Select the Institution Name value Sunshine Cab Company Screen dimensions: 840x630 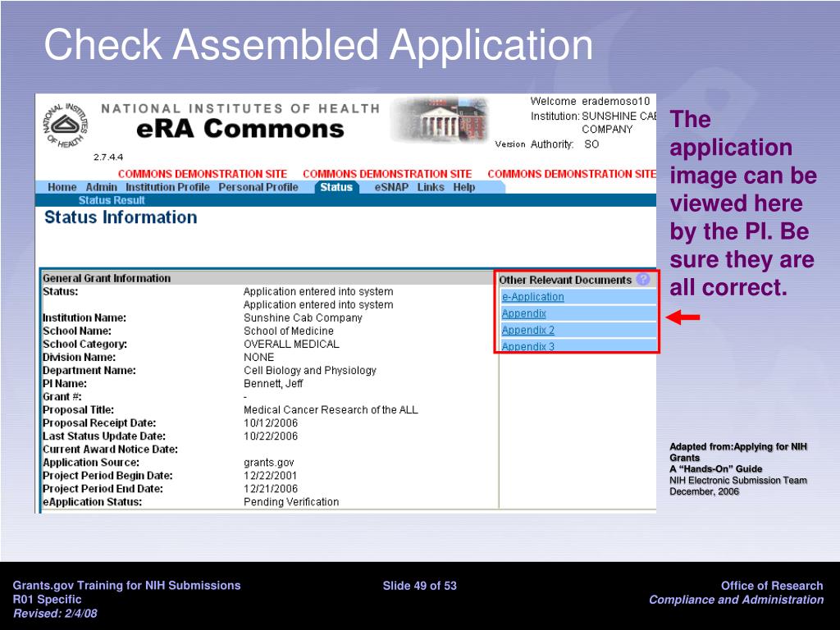[x=303, y=317]
